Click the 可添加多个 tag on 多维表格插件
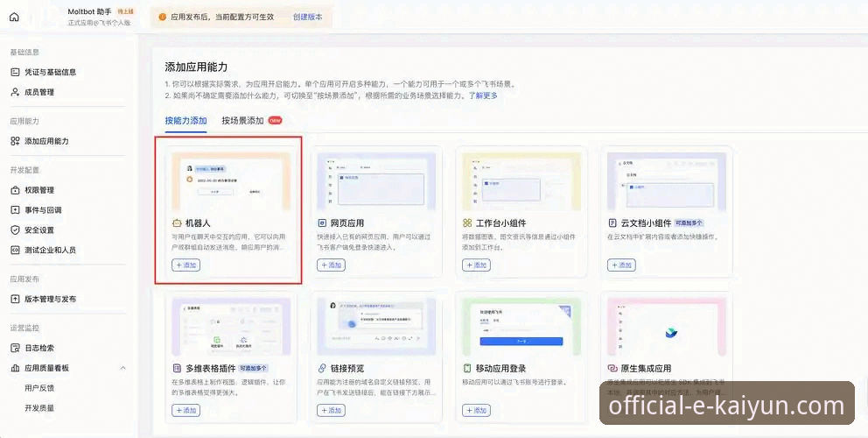868x438 pixels. 254,368
